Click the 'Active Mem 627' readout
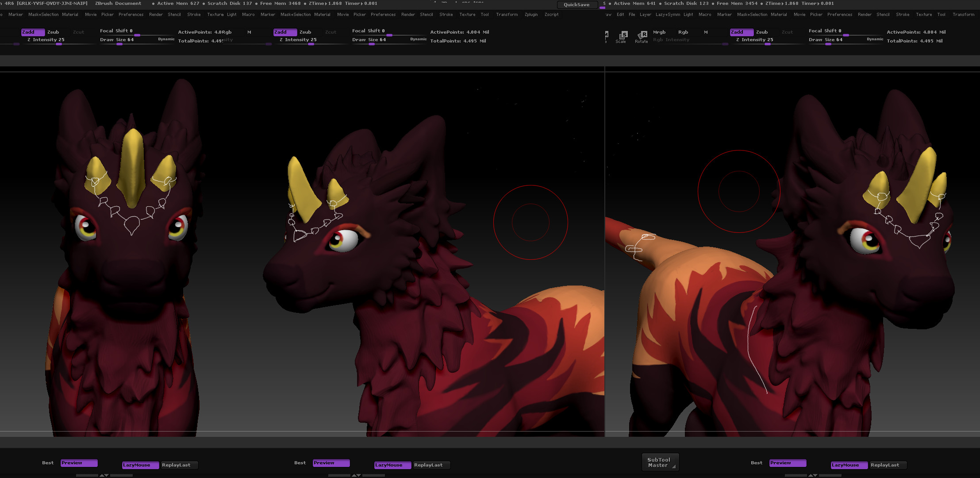980x478 pixels. [x=178, y=3]
